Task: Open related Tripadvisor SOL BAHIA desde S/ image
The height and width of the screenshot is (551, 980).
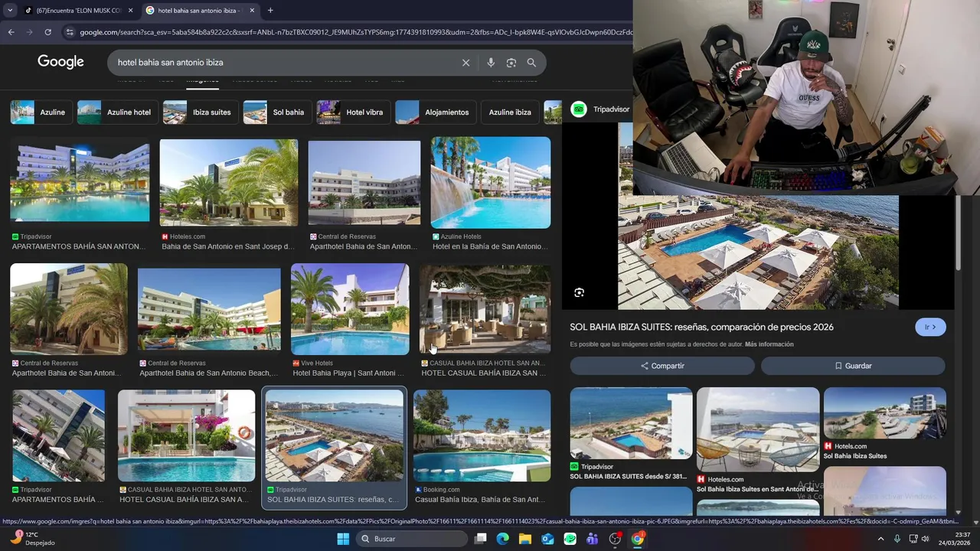Action: [631, 423]
